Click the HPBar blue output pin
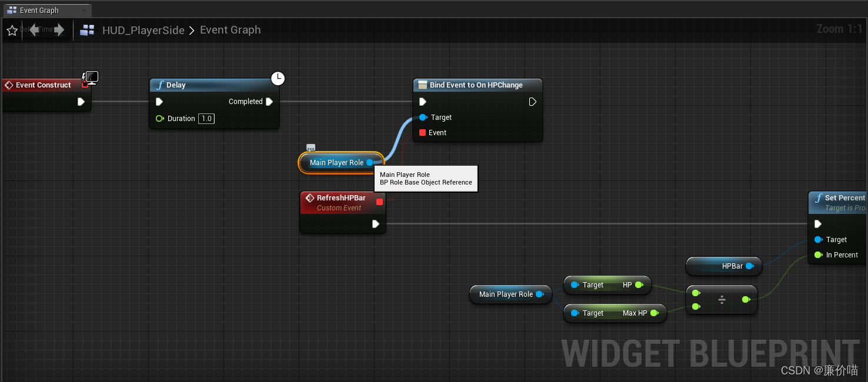The height and width of the screenshot is (382, 868). pyautogui.click(x=749, y=266)
